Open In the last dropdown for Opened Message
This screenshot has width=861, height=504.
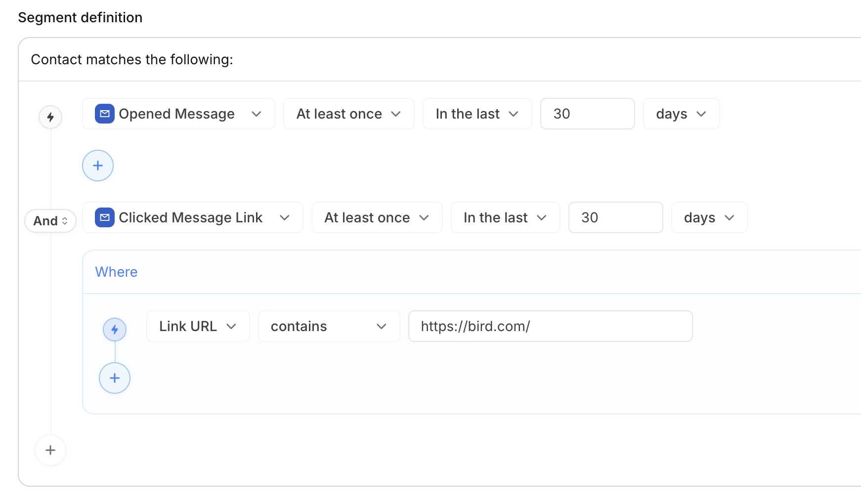(477, 114)
